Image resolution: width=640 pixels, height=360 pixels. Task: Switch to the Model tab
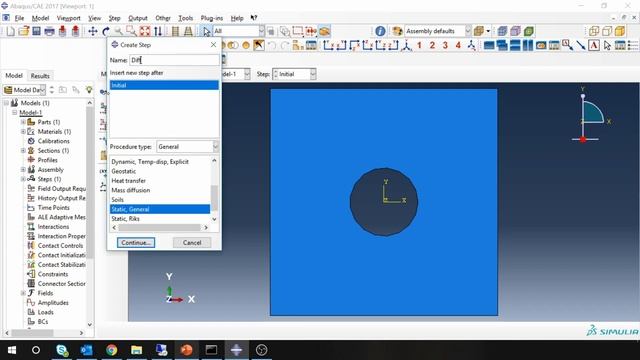tap(14, 76)
